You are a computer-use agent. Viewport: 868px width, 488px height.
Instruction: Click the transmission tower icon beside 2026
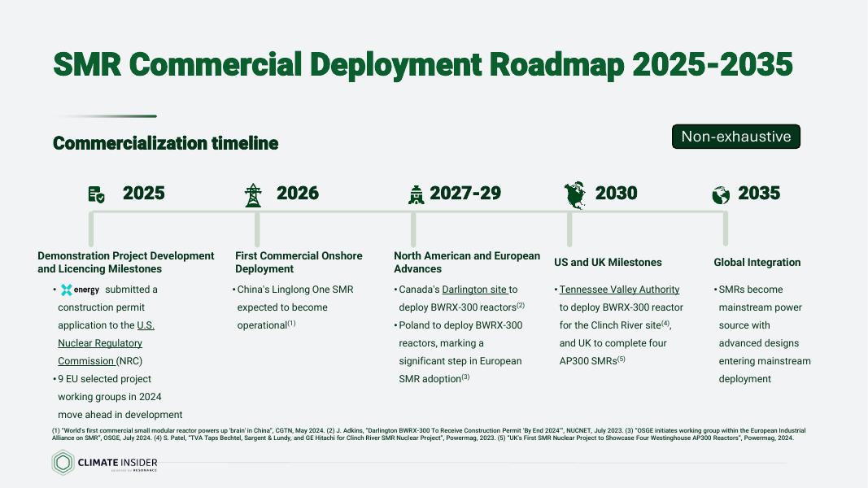coord(253,194)
